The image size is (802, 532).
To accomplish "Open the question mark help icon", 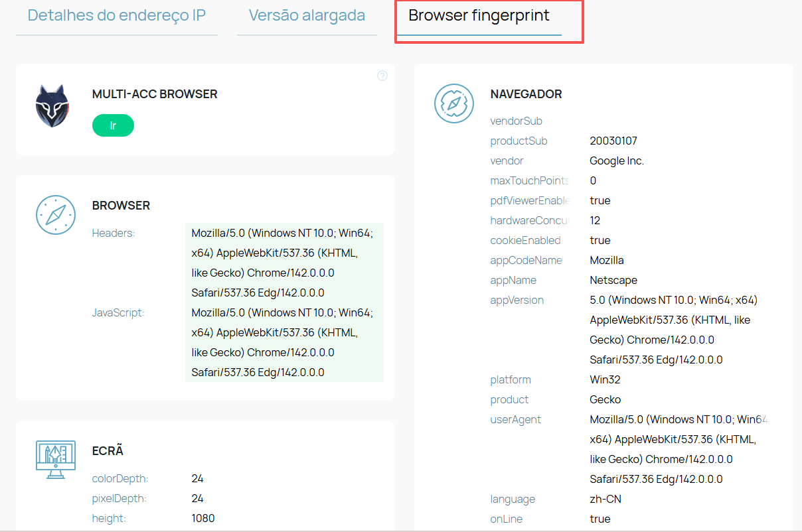I will tap(382, 76).
